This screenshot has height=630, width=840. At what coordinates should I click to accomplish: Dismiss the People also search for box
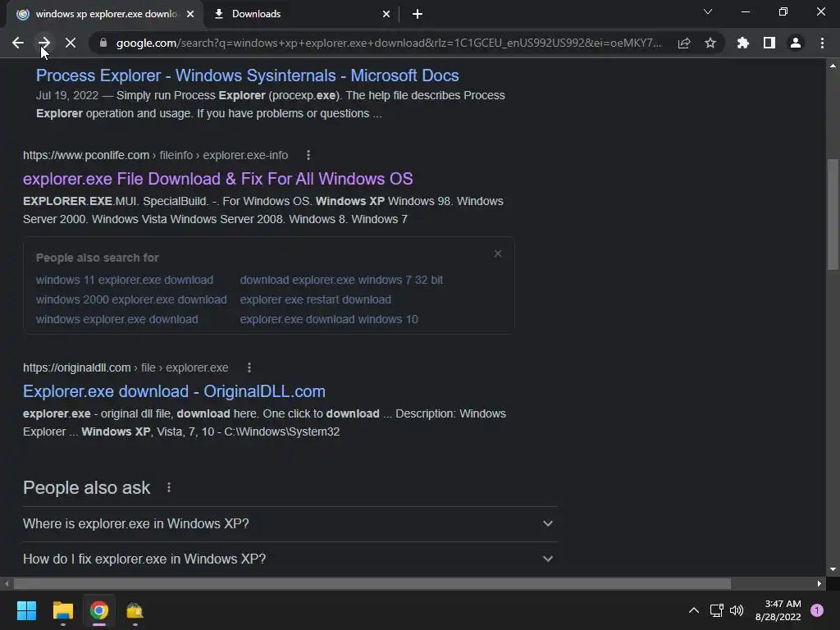498,253
